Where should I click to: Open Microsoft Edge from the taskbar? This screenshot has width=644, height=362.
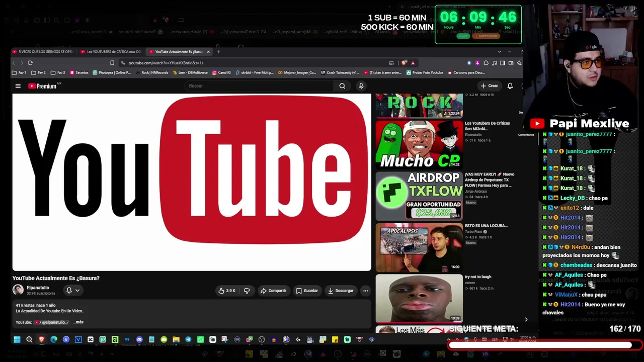(x=54, y=340)
